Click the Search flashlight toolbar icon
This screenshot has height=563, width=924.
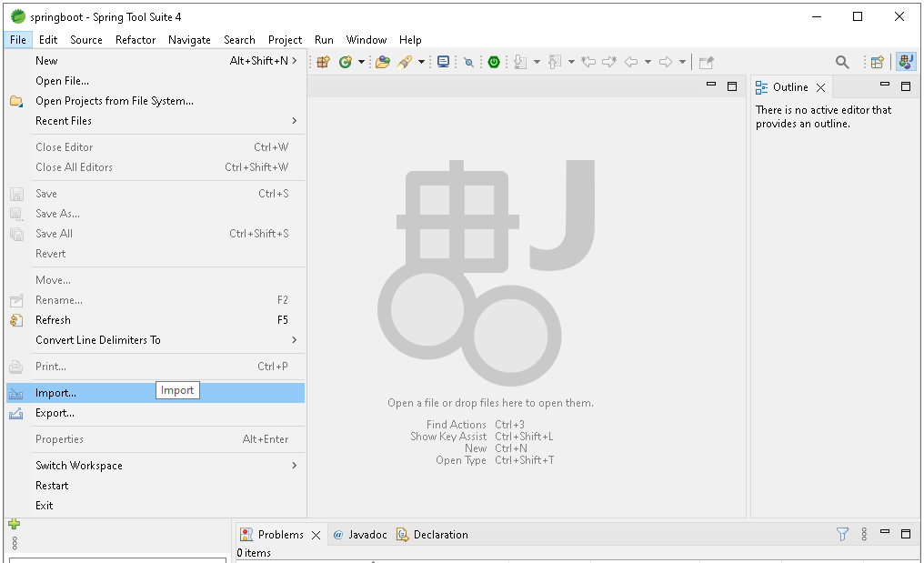click(405, 62)
